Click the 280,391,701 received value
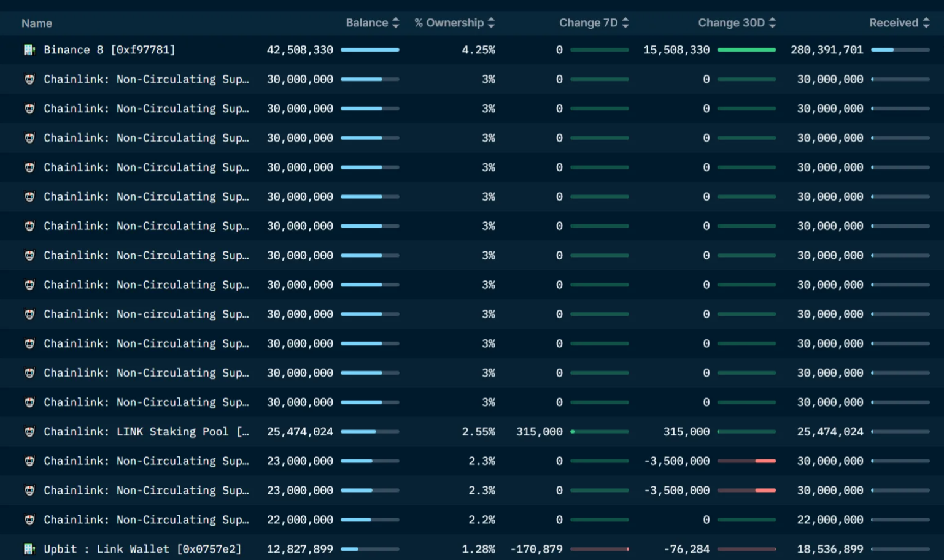The height and width of the screenshot is (560, 944). pos(827,50)
